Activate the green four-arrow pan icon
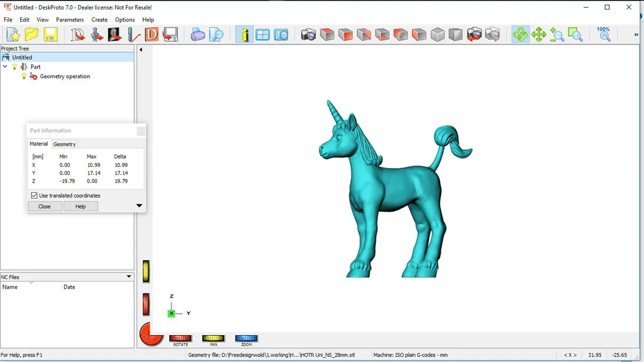This screenshot has height=362, width=644. coord(538,35)
